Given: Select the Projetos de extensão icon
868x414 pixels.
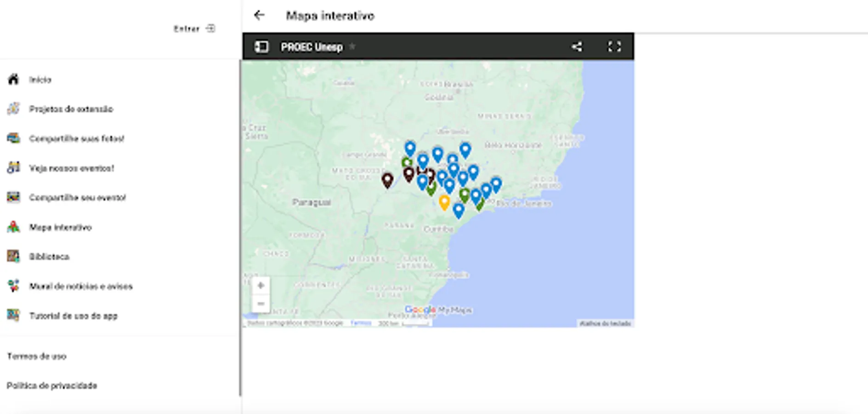Looking at the screenshot, I should pos(13,109).
